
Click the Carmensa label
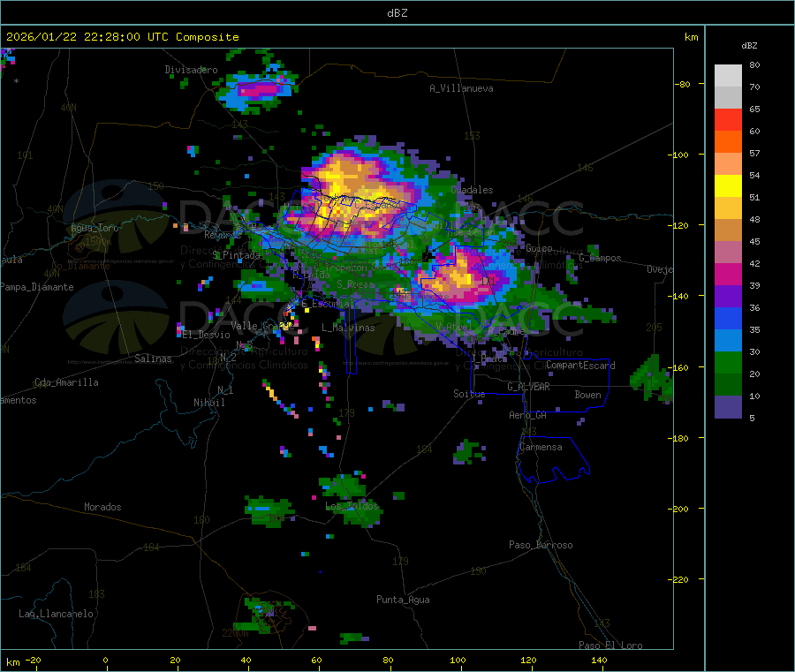[x=541, y=447]
